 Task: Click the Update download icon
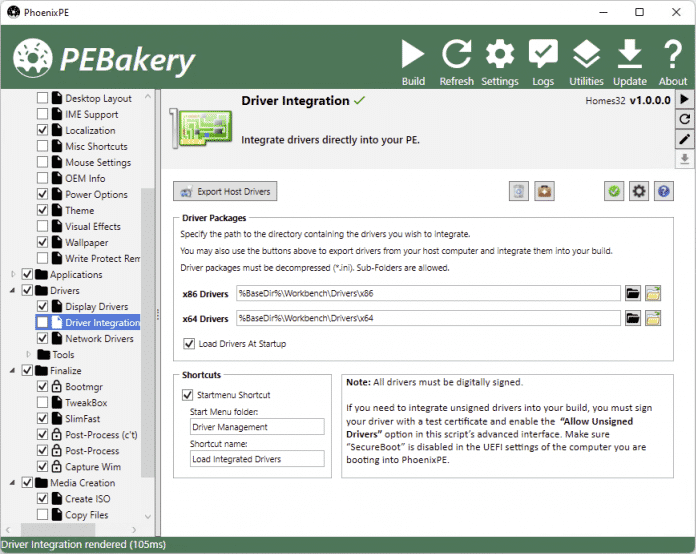(629, 55)
